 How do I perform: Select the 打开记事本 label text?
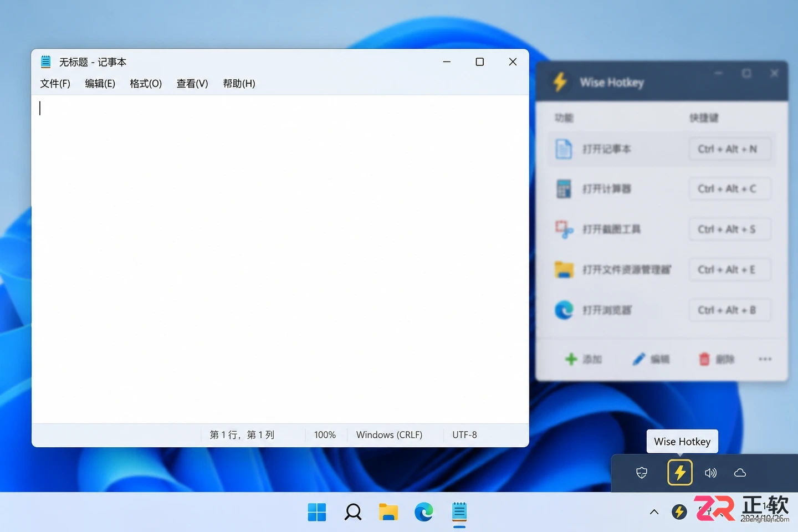607,149
